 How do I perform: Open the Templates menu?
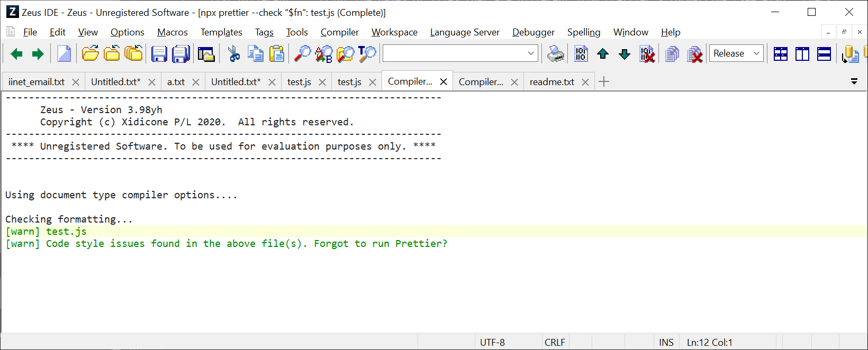(x=221, y=32)
